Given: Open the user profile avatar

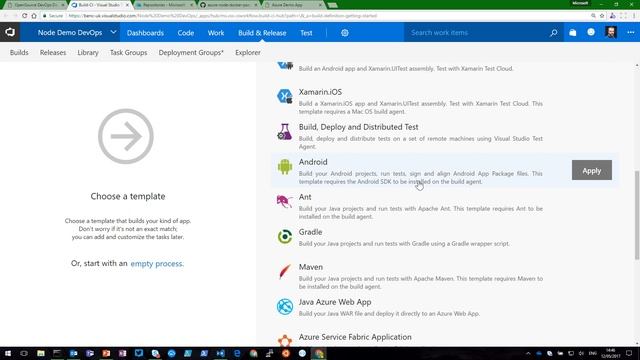Looking at the screenshot, I should click(x=611, y=32).
